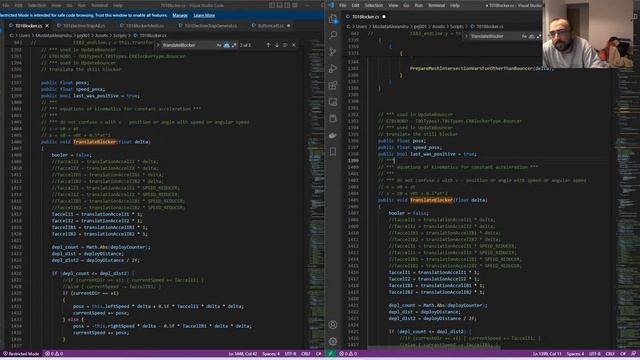Click T01Blocker.cs in right window breadcrumb
640x360 pixels.
(490, 27)
